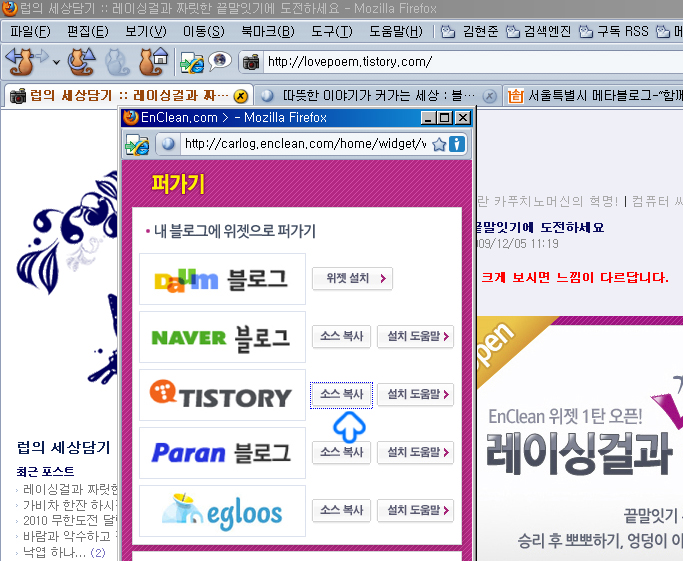Click 소스 복사 for Paran 블로그
The image size is (683, 561).
342,453
